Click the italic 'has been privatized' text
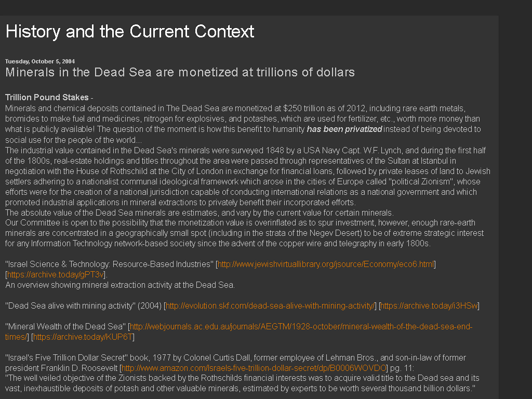Viewport: 532px width, 399px height. 344,129
